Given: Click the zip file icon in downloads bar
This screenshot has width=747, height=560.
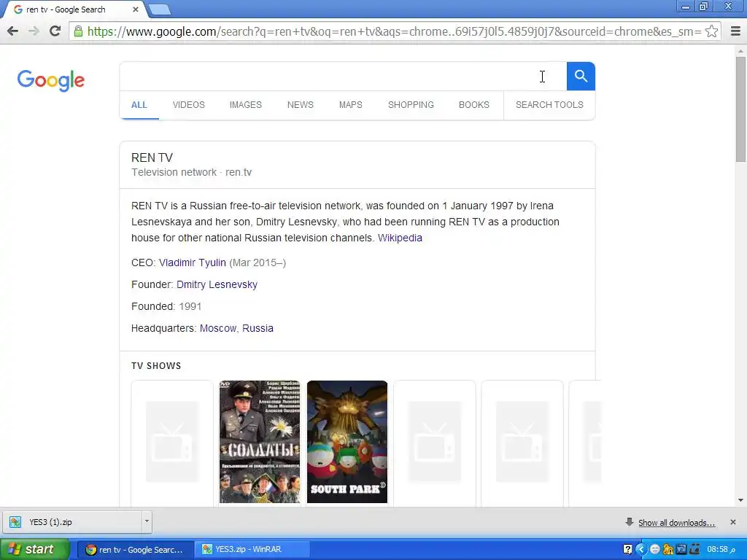Looking at the screenshot, I should point(15,522).
